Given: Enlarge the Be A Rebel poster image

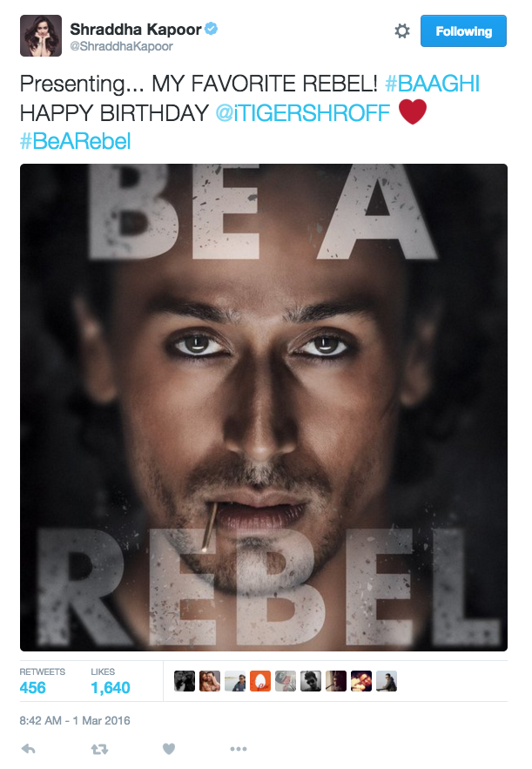Looking at the screenshot, I should 264,408.
